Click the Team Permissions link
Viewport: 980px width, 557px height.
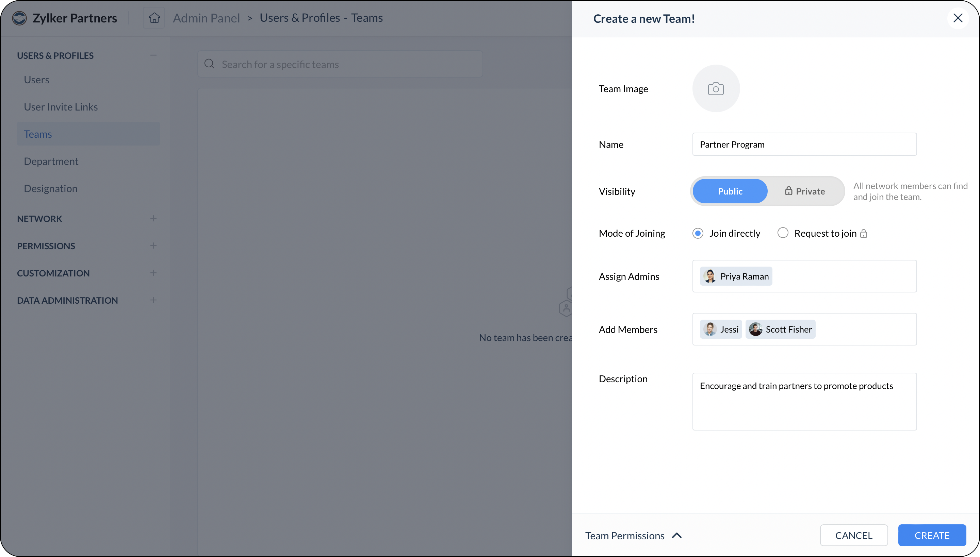625,536
